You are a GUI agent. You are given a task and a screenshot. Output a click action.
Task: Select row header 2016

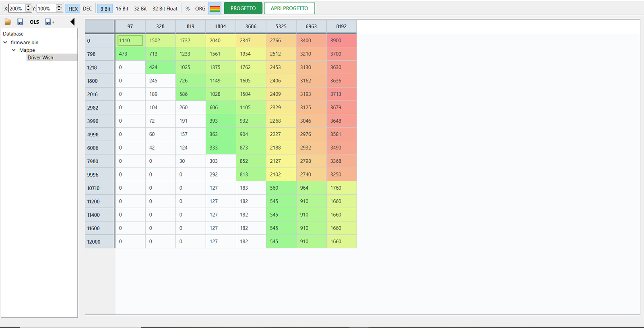100,94
